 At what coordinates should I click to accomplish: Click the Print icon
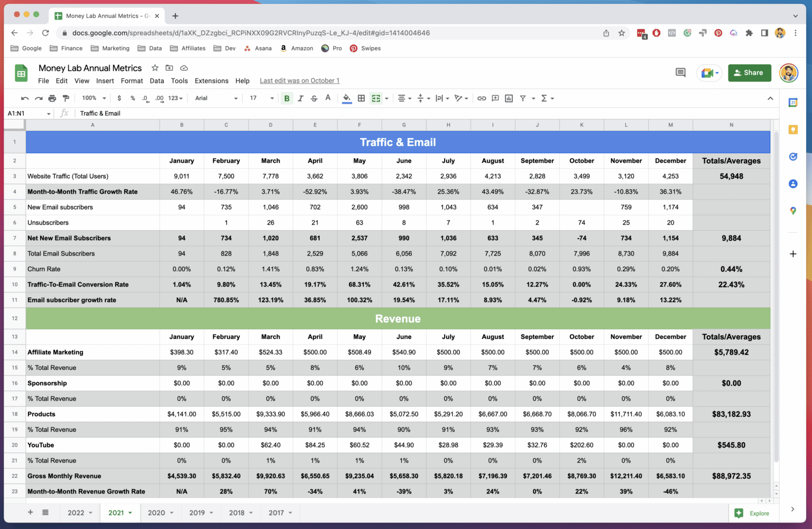click(x=52, y=98)
